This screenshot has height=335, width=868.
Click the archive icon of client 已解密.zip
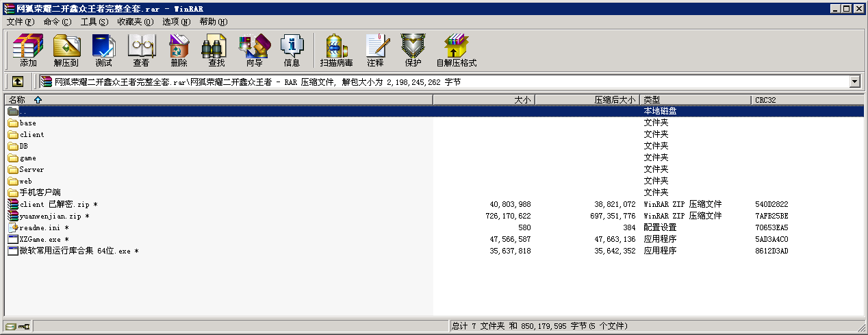13,204
